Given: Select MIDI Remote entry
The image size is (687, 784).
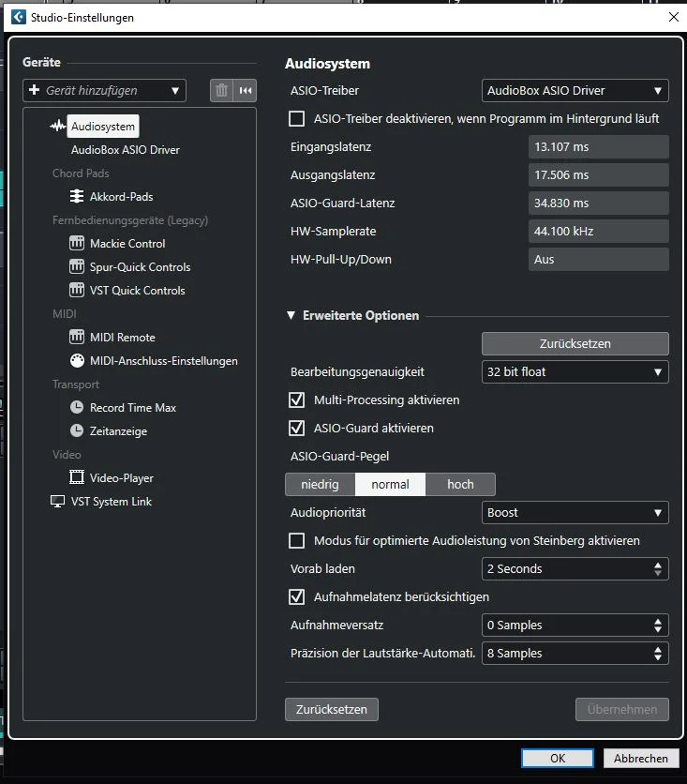Looking at the screenshot, I should coord(123,337).
